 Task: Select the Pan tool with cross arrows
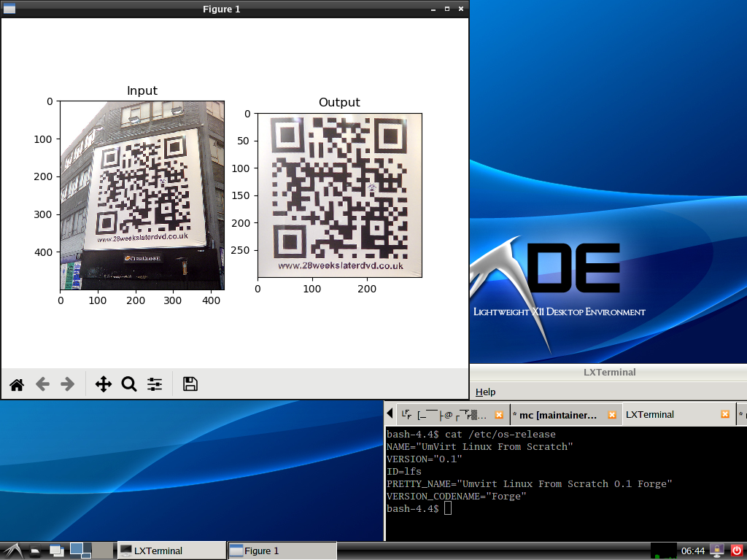[x=103, y=384]
